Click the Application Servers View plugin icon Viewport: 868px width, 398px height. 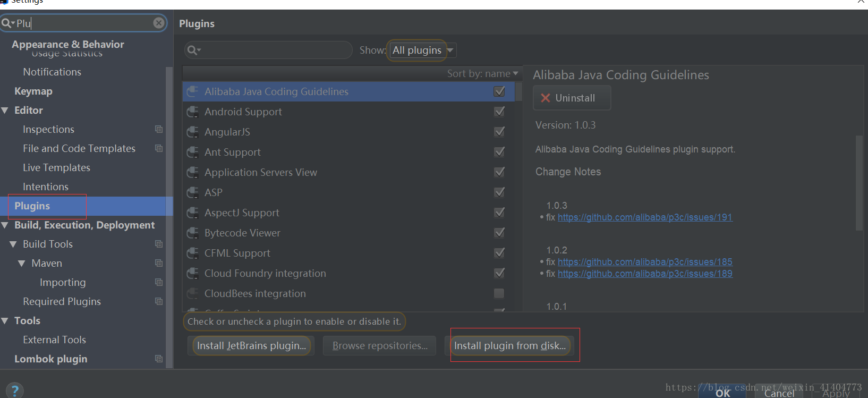click(193, 172)
